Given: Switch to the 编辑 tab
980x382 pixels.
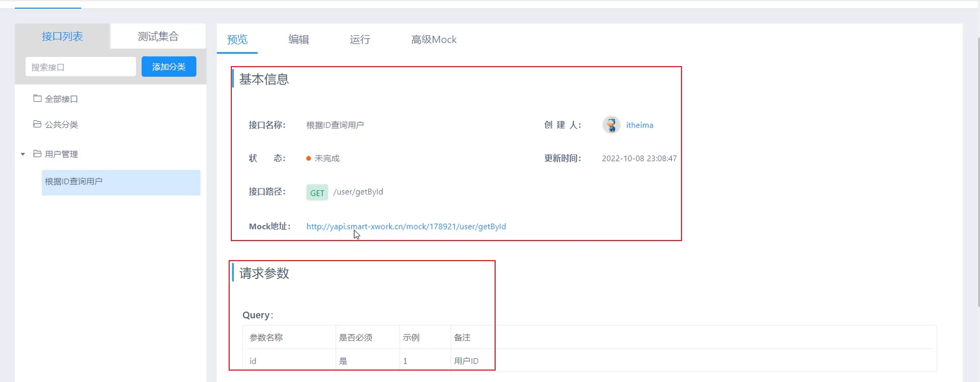Looking at the screenshot, I should [x=298, y=40].
